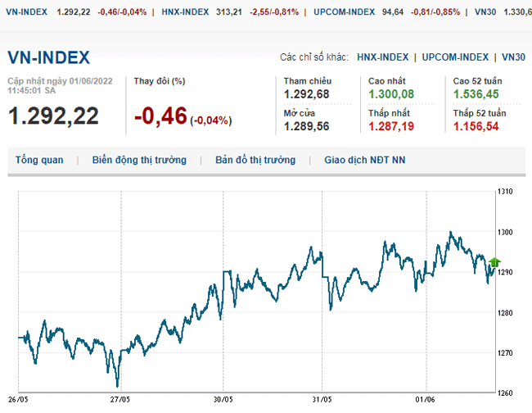The height and width of the screenshot is (413, 532).
Task: Click VN-INDEX in the top ticker bar
Action: (26, 12)
